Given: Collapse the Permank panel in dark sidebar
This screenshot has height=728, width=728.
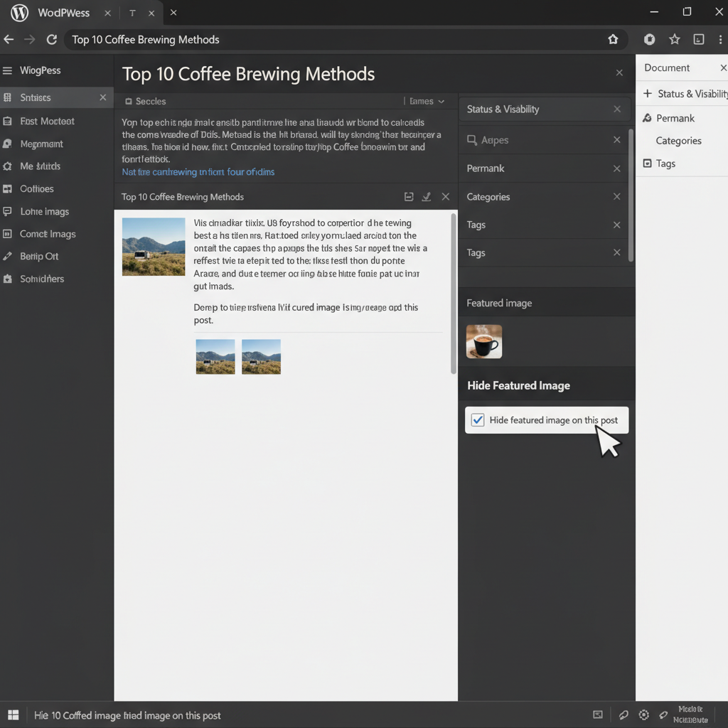Looking at the screenshot, I should point(616,168).
